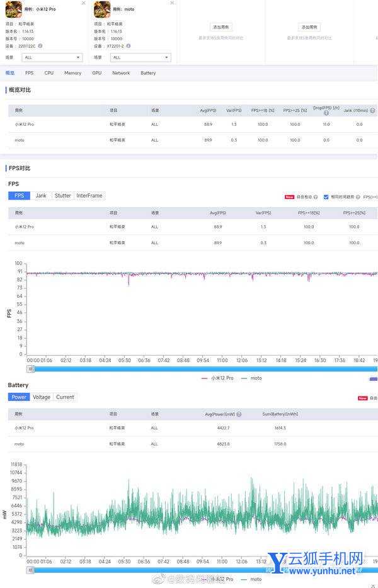Select the Jank sub-tab
This screenshot has height=588, width=378.
[41, 195]
